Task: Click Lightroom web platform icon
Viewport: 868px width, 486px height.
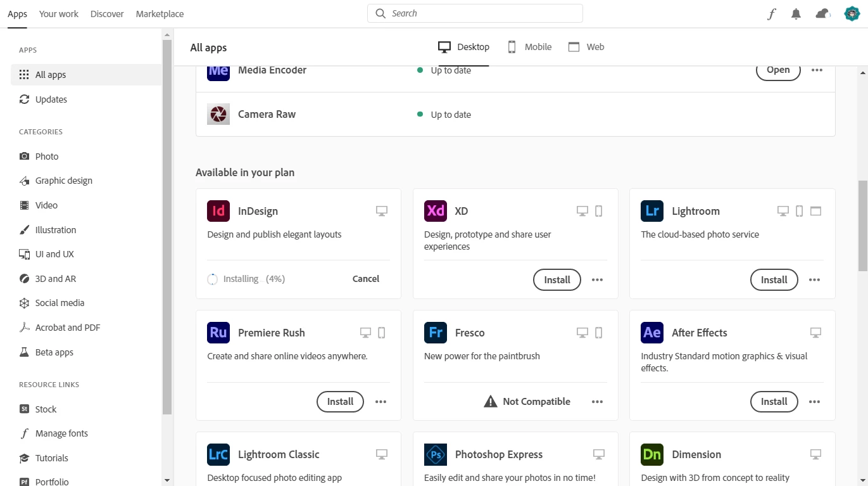Action: 815,211
